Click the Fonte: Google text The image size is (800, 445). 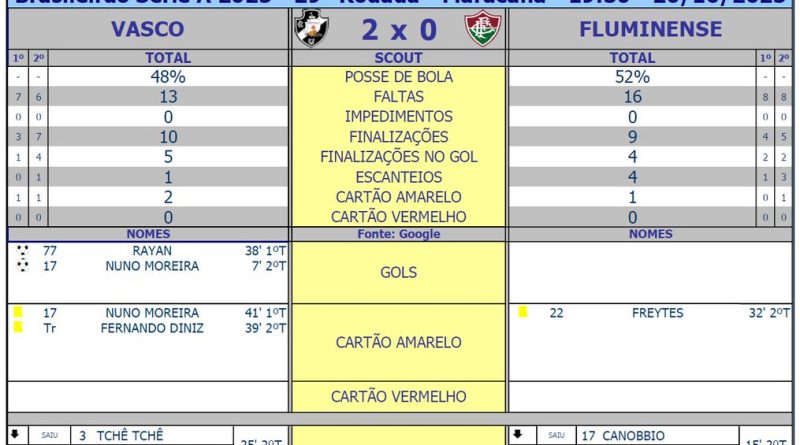[398, 234]
